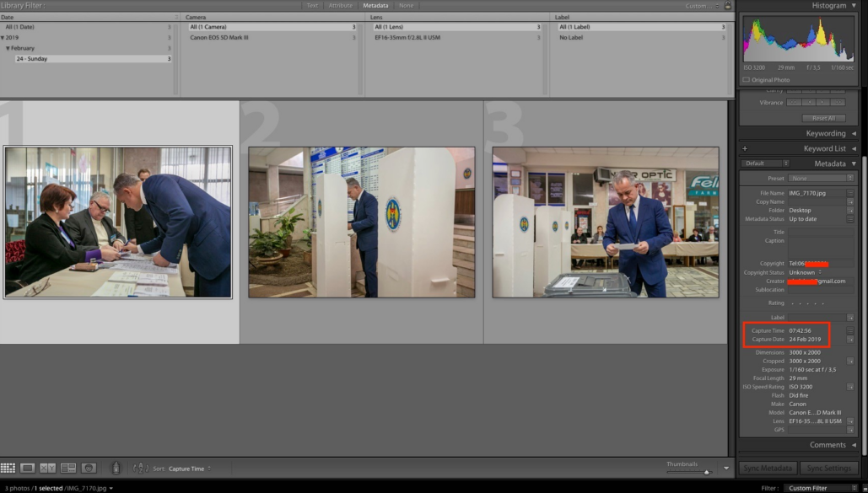
Task: Switch to Grid view icon
Action: (x=8, y=468)
